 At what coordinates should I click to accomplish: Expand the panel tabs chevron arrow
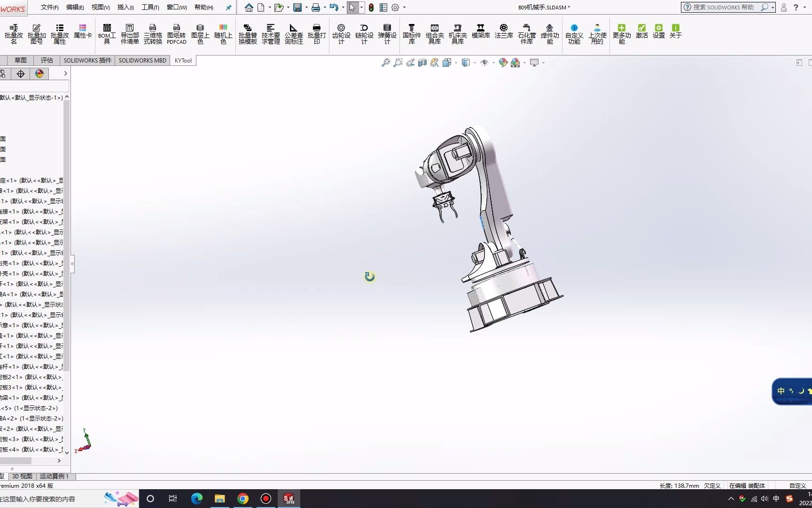click(65, 73)
